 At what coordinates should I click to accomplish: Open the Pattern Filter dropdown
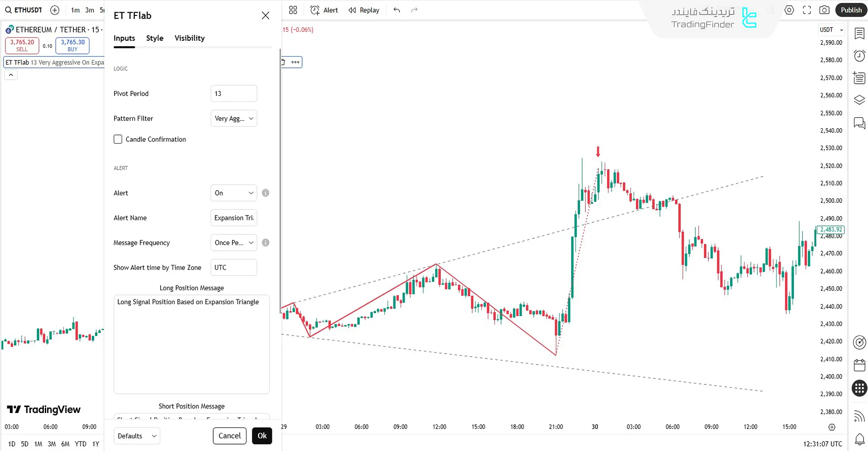(233, 119)
